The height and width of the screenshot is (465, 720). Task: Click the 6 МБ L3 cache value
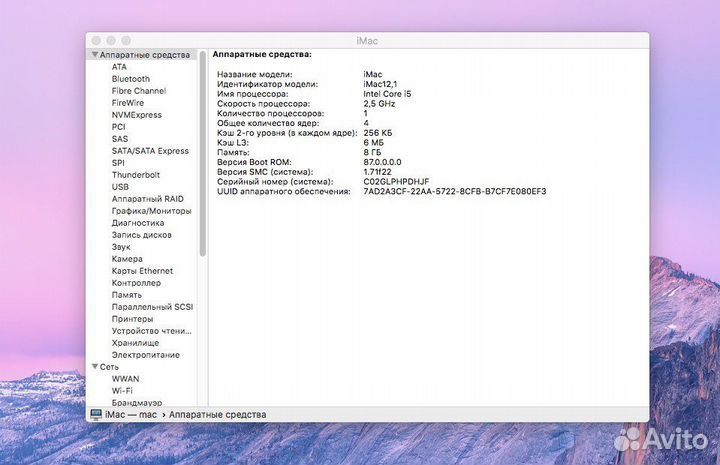point(373,143)
